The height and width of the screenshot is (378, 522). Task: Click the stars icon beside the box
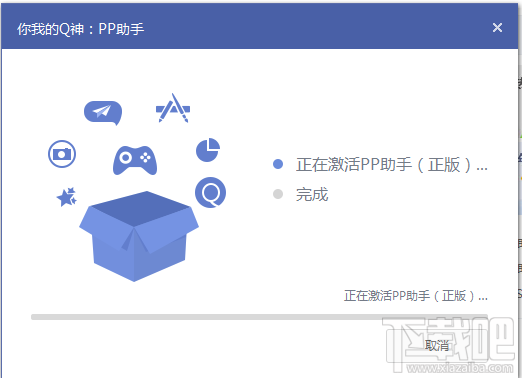[67, 197]
